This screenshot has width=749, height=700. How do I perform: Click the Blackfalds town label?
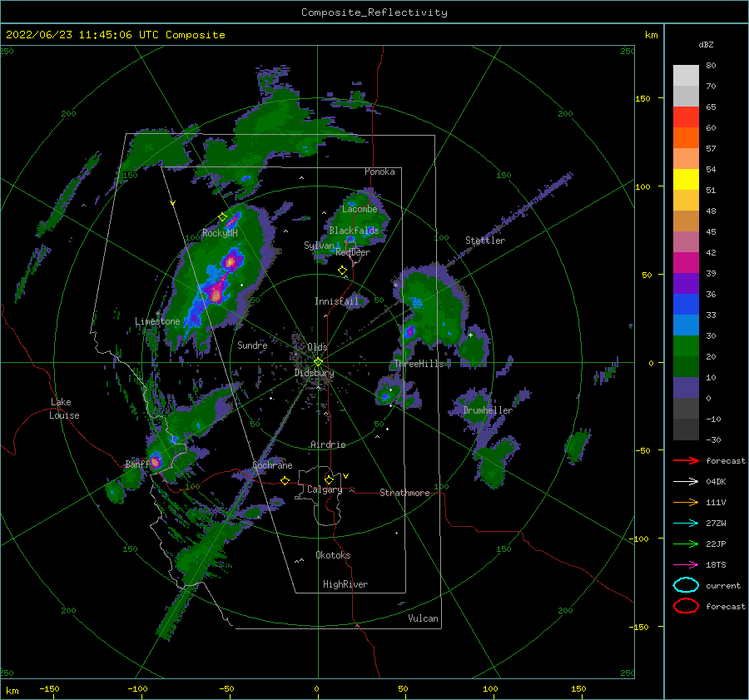(x=354, y=231)
